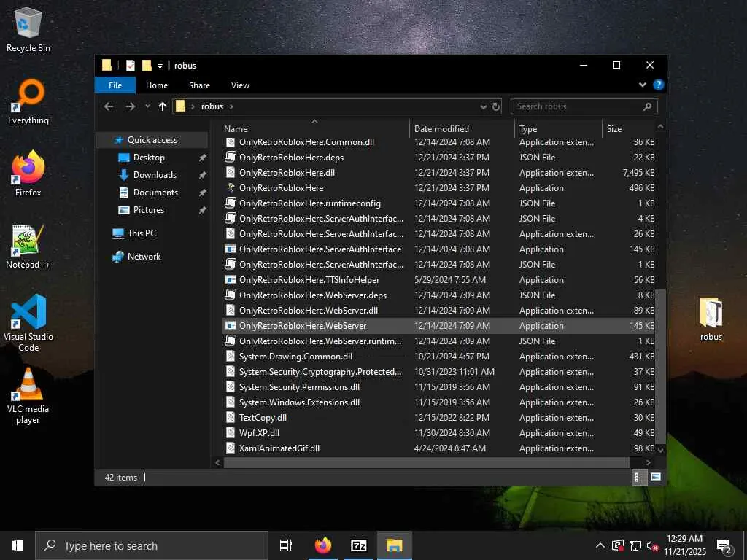Launch Everything search from desktop

[28, 102]
